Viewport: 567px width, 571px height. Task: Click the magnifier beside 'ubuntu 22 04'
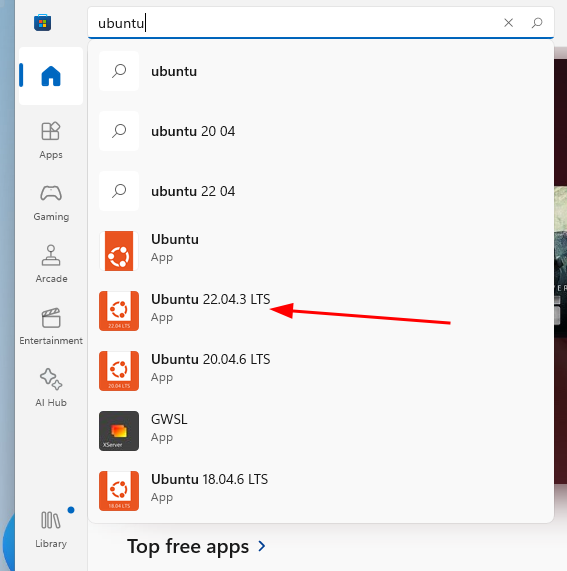(x=119, y=191)
